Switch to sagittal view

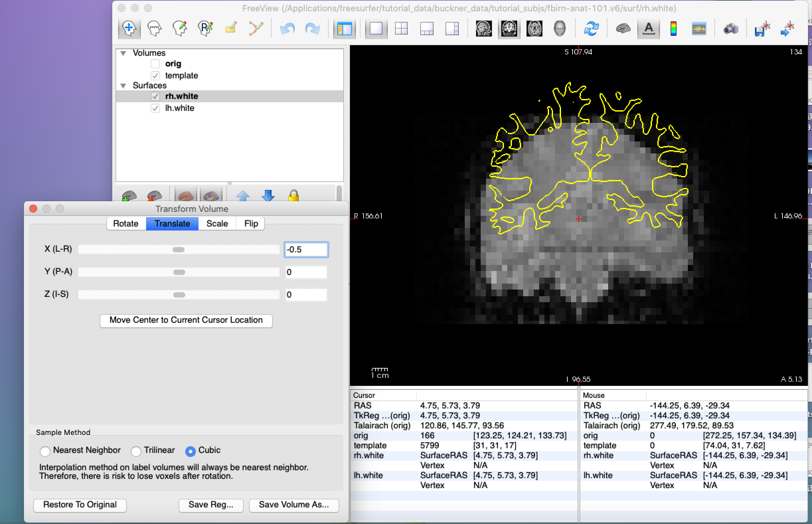pos(483,28)
